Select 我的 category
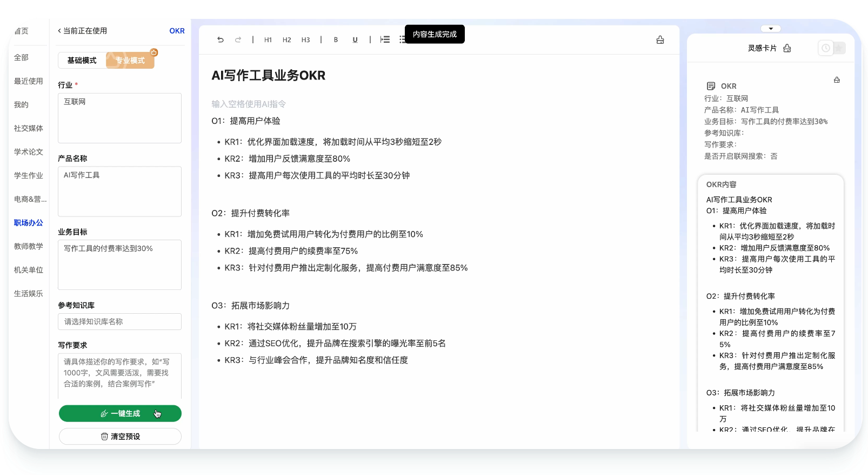The height and width of the screenshot is (475, 868). [x=21, y=105]
